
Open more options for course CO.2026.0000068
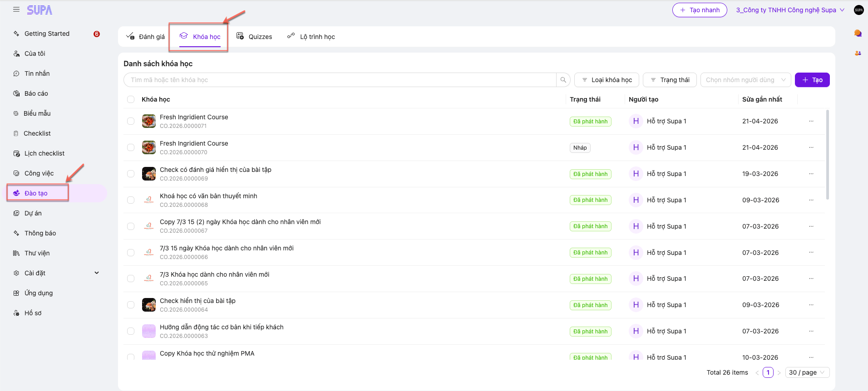(x=811, y=200)
